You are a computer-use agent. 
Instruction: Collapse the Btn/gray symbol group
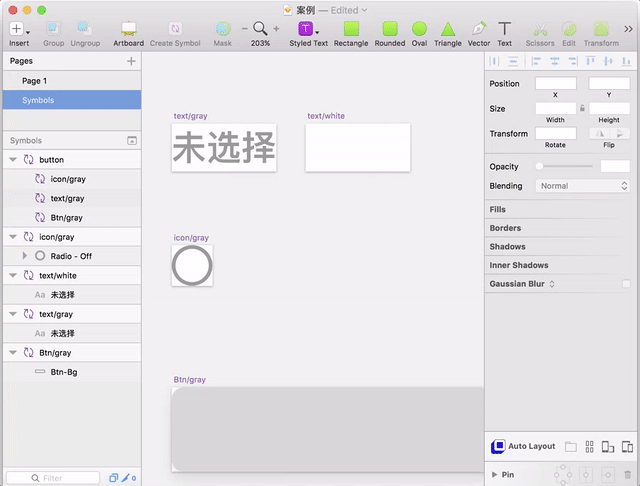click(13, 353)
